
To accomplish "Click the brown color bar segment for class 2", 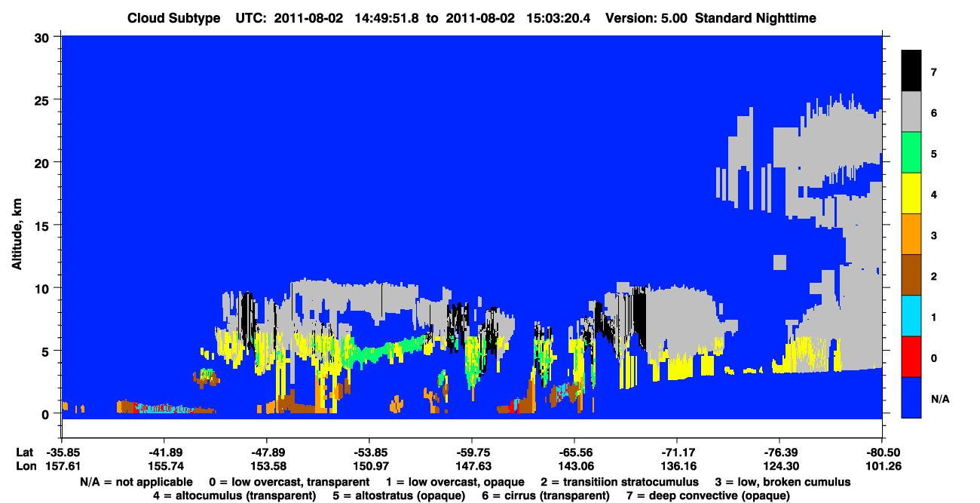I will 911,275.
